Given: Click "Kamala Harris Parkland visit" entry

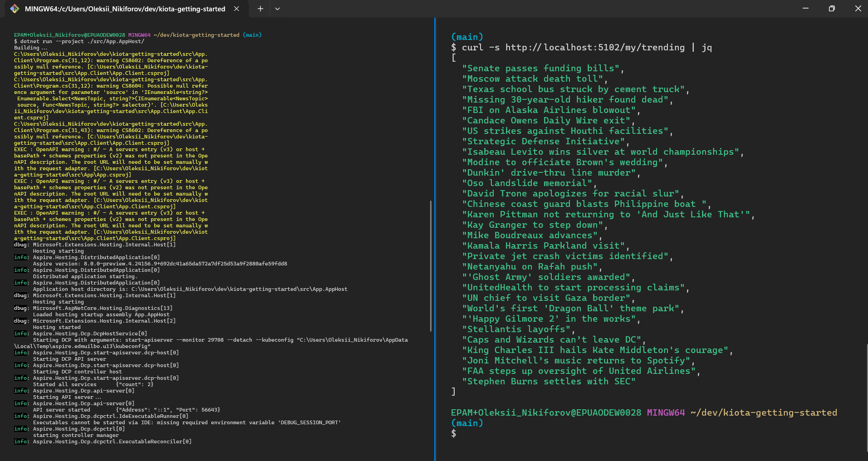Looking at the screenshot, I should click(545, 245).
